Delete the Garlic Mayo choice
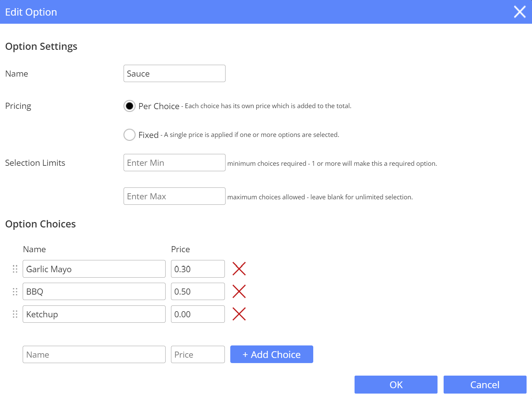Screen dimensions: 532x399 click(x=239, y=269)
